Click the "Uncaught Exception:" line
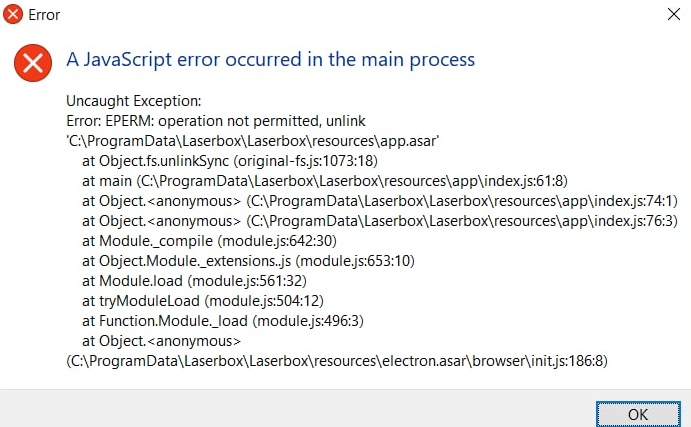Viewport: 691px width, 427px height. [x=134, y=101]
